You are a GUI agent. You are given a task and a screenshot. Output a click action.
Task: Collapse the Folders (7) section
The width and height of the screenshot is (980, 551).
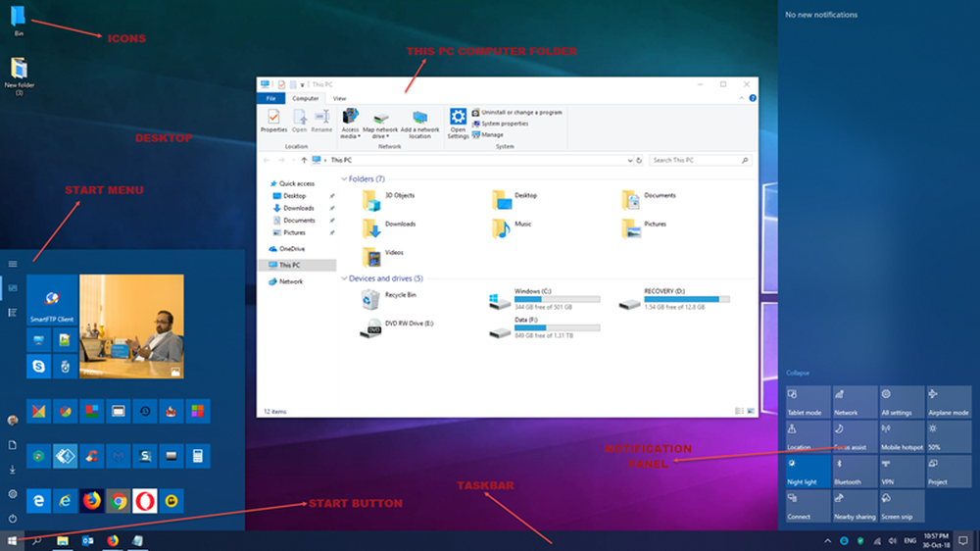(x=344, y=179)
